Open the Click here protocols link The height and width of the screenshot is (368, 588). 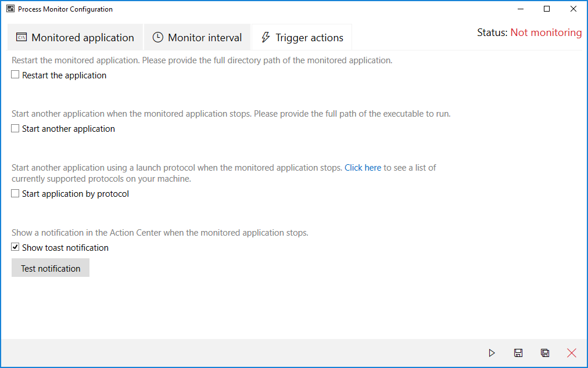(x=363, y=168)
